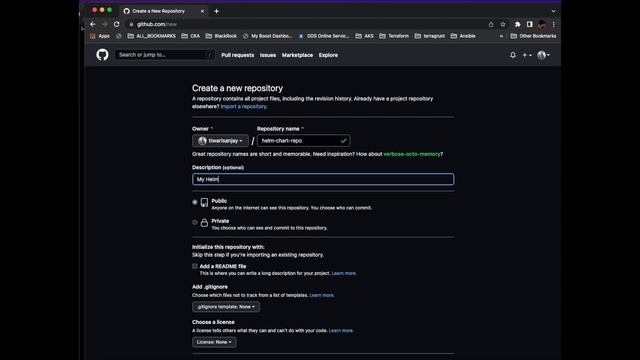Click the Repository name field
640x360 pixels.
click(303, 141)
